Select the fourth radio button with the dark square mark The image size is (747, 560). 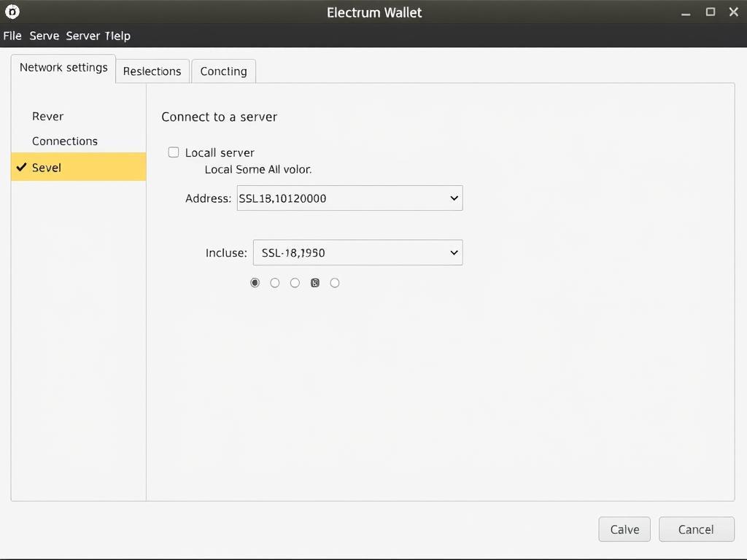(315, 283)
